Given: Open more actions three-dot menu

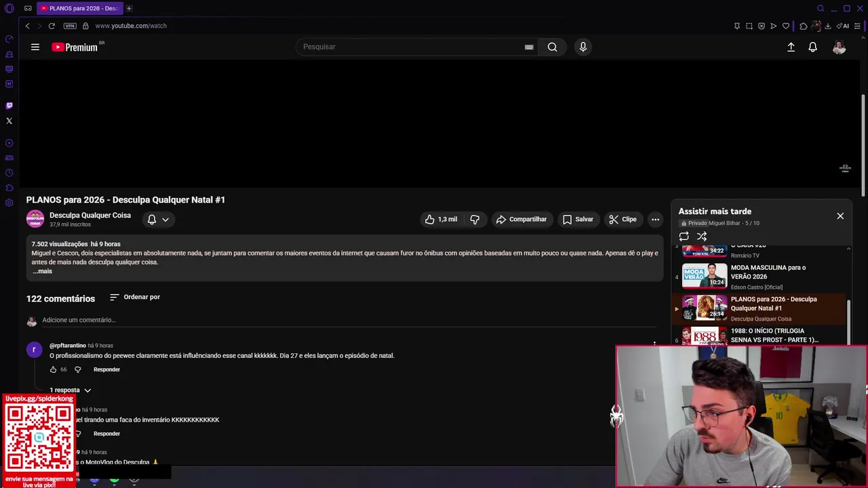Looking at the screenshot, I should 655,220.
